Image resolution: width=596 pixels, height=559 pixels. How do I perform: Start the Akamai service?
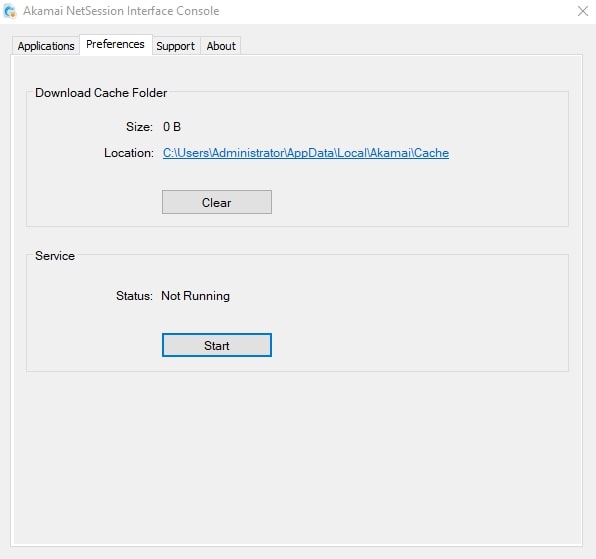[217, 345]
